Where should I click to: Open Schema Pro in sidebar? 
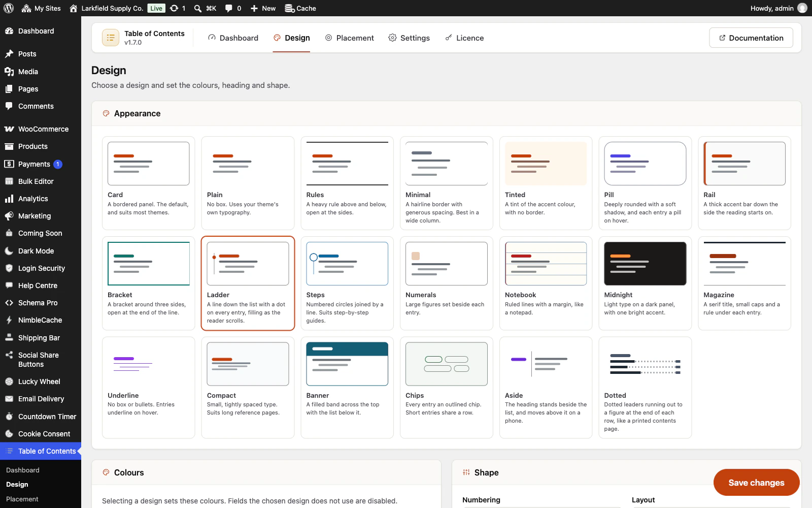[41, 303]
